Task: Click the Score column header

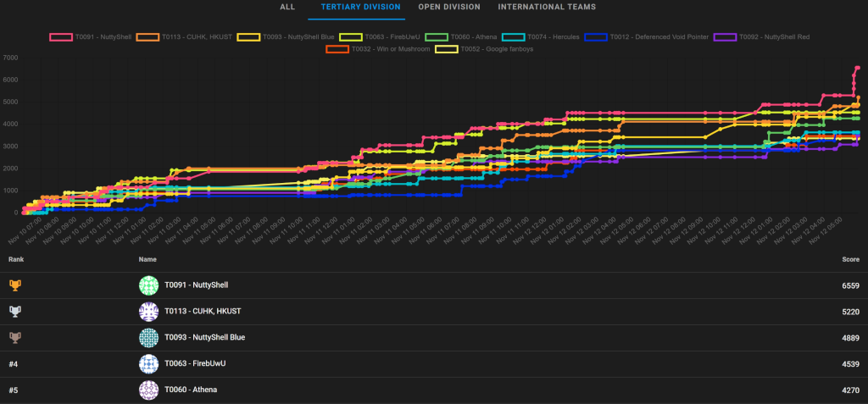Action: pos(850,258)
